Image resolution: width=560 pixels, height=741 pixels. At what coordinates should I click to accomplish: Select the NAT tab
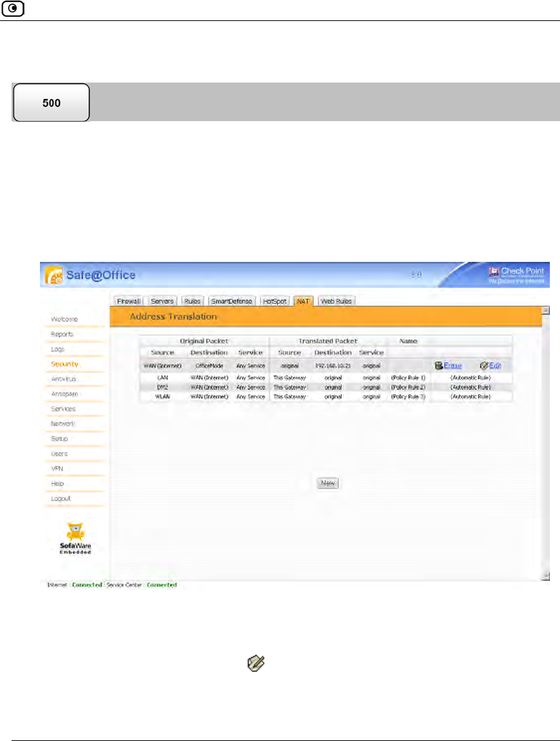[303, 301]
